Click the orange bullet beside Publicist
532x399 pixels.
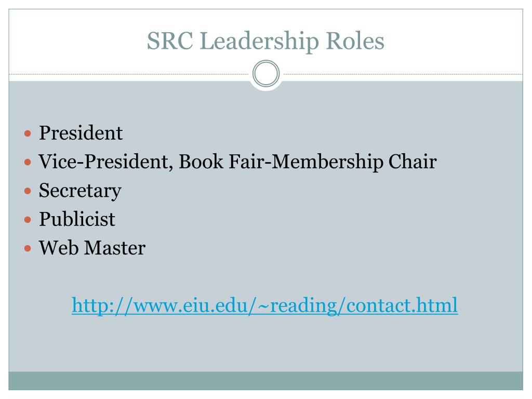pos(28,220)
